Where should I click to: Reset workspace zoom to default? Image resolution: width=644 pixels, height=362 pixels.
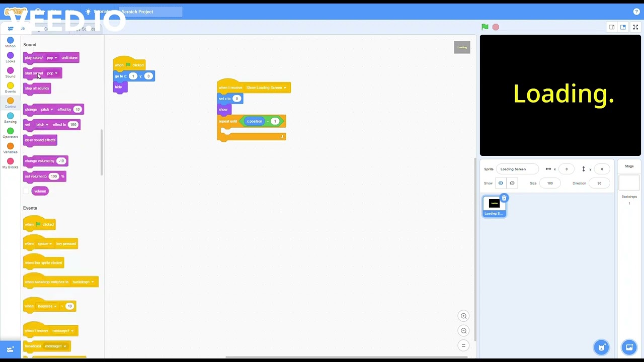click(x=463, y=345)
